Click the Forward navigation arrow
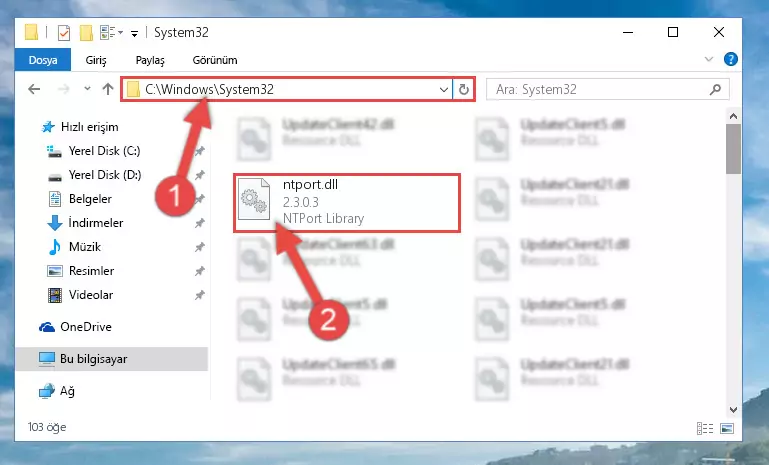The height and width of the screenshot is (465, 769). (63, 89)
